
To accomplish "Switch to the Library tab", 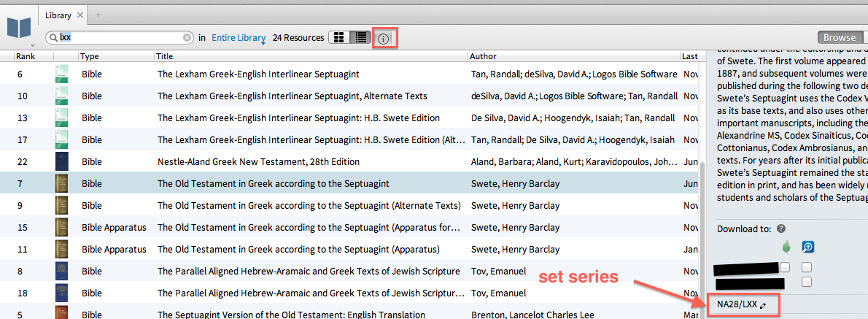I will pyautogui.click(x=58, y=15).
